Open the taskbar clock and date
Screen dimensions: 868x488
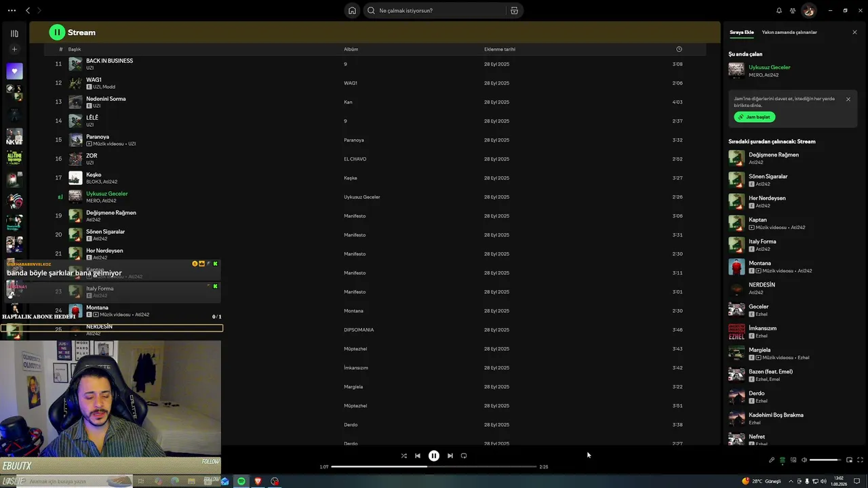tap(840, 481)
